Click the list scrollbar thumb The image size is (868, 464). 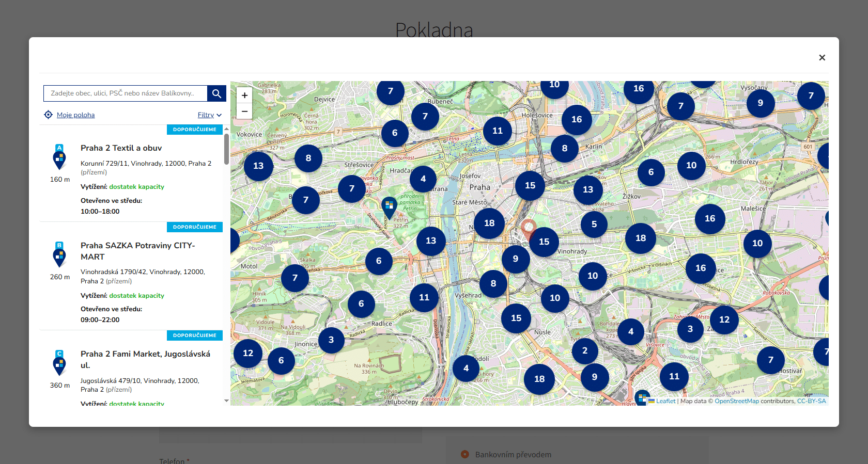coord(226,149)
